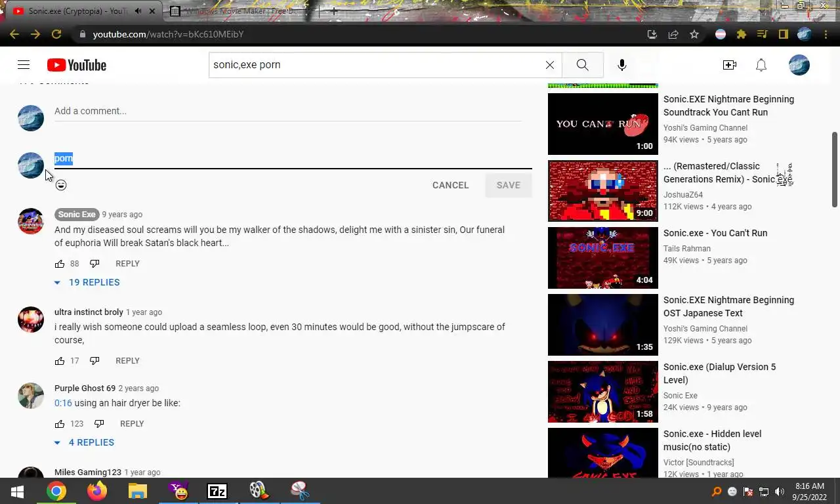The width and height of the screenshot is (840, 504).
Task: Clear the search box with the X
Action: click(x=550, y=65)
